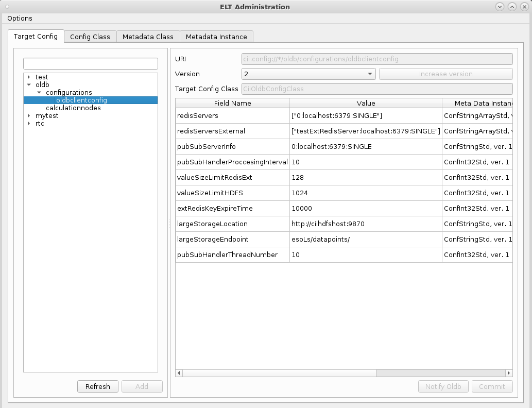The width and height of the screenshot is (532, 408).
Task: Collapse the configurations tree node
Action: (x=39, y=92)
